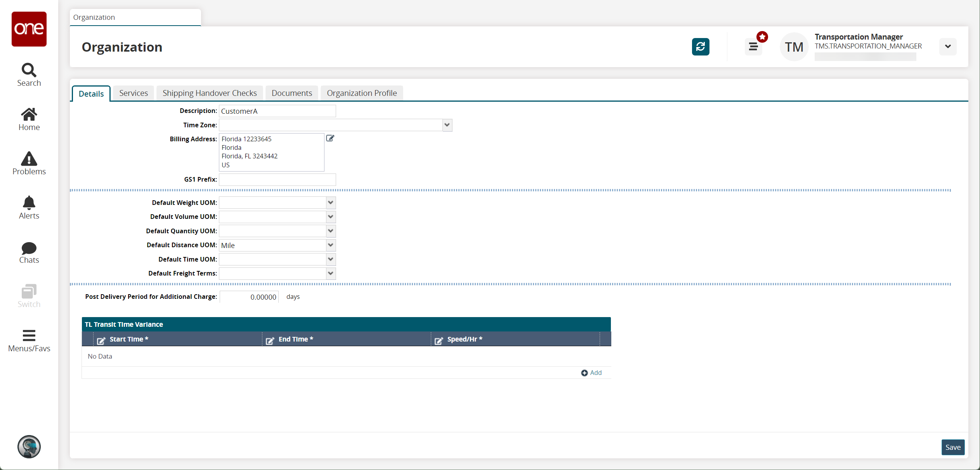Viewport: 980px width, 470px height.
Task: Click the End Time column header
Action: (x=347, y=339)
